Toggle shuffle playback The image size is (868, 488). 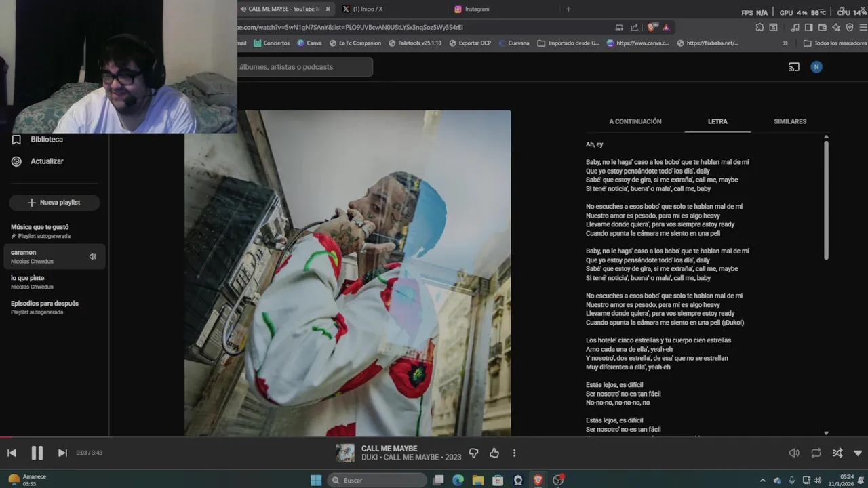[837, 453]
